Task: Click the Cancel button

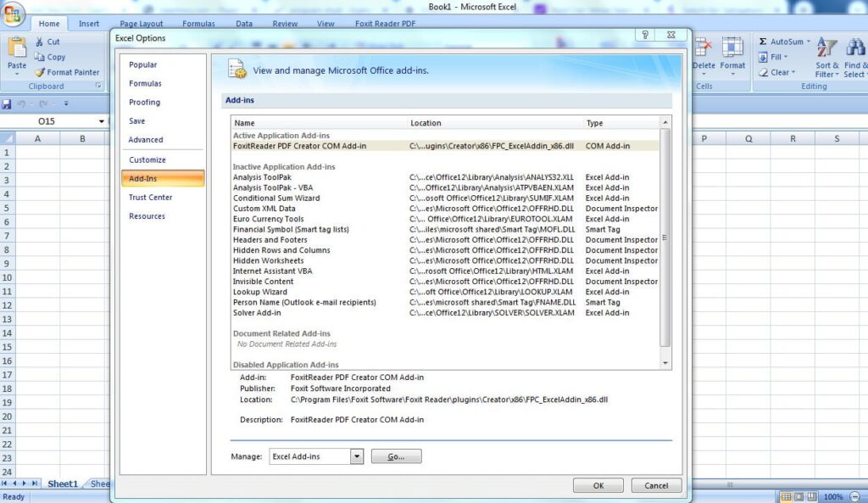Action: click(656, 485)
